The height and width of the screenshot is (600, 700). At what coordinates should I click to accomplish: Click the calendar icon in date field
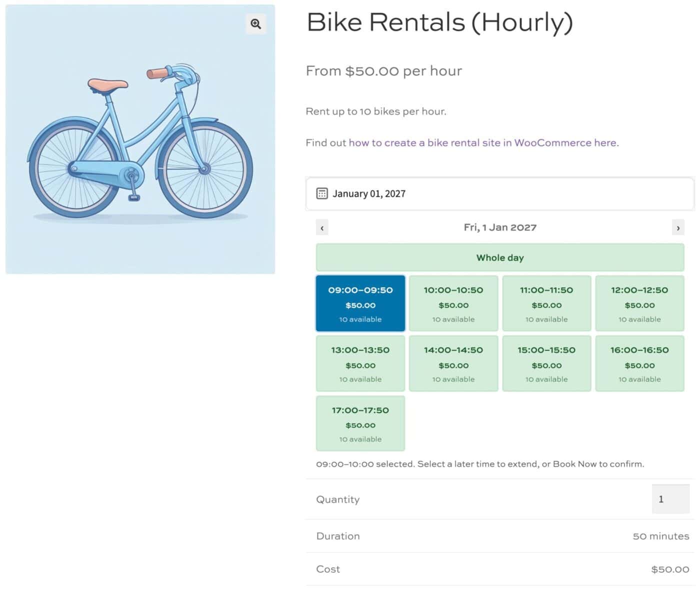click(x=322, y=193)
